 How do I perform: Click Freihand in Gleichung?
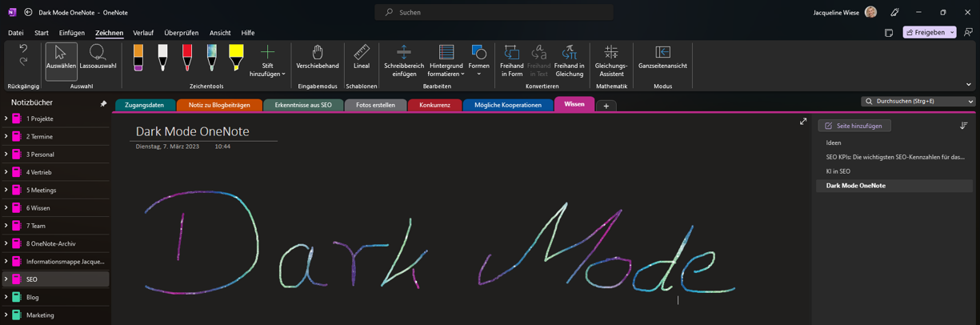(x=569, y=61)
